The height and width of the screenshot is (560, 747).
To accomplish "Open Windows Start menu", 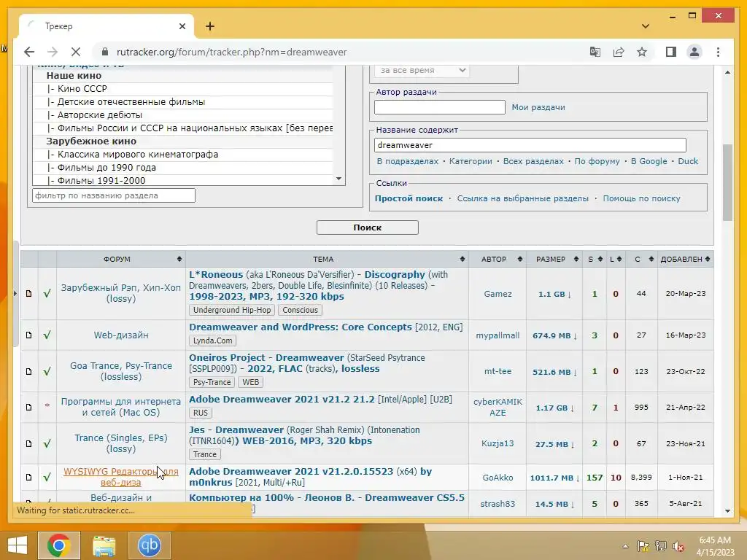I will [x=18, y=545].
